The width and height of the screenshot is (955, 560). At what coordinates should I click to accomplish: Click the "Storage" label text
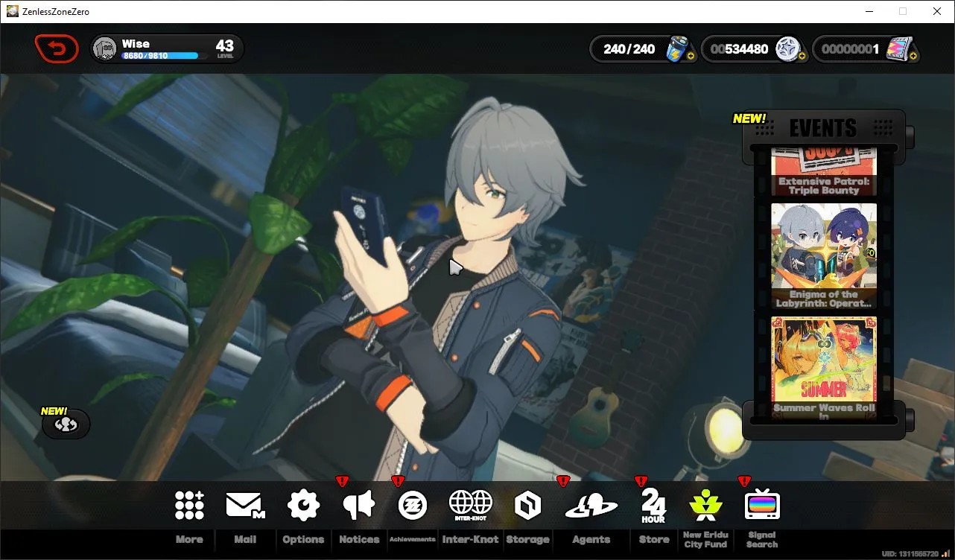(527, 539)
